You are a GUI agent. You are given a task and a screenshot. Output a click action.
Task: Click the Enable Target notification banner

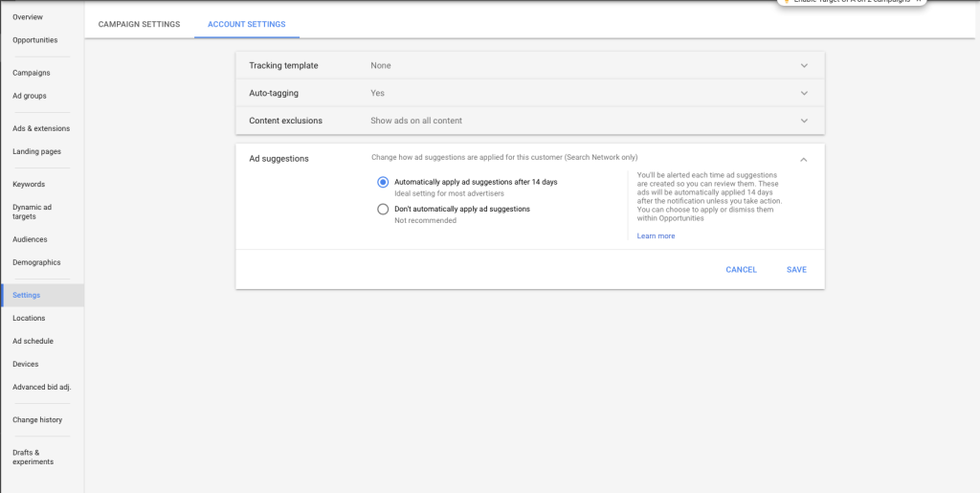point(846,3)
